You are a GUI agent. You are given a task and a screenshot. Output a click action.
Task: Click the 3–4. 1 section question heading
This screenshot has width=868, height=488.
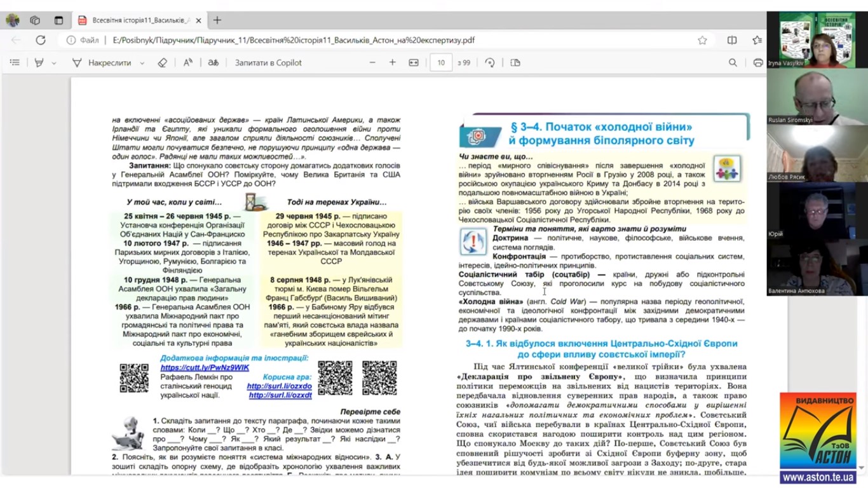(x=601, y=349)
